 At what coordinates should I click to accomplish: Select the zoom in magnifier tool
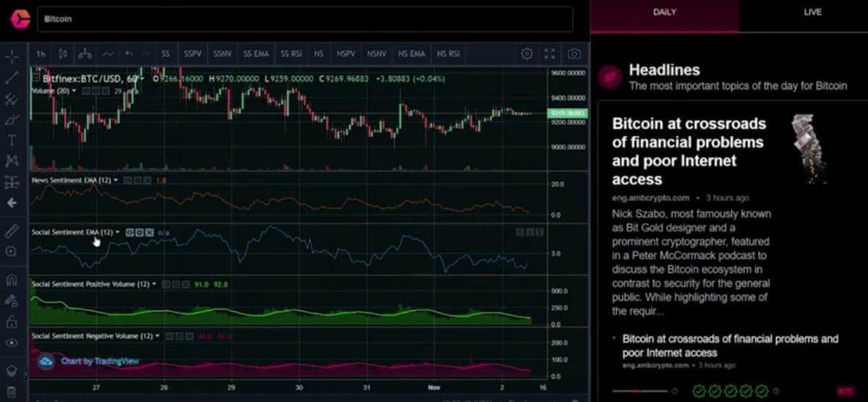point(12,252)
